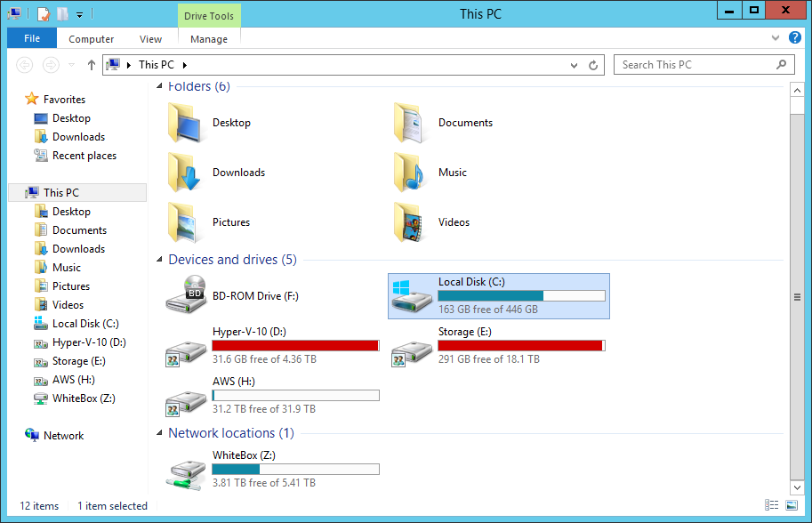Image resolution: width=812 pixels, height=523 pixels.
Task: Select the WhiteBox (Z:) network drive icon
Action: pos(186,475)
